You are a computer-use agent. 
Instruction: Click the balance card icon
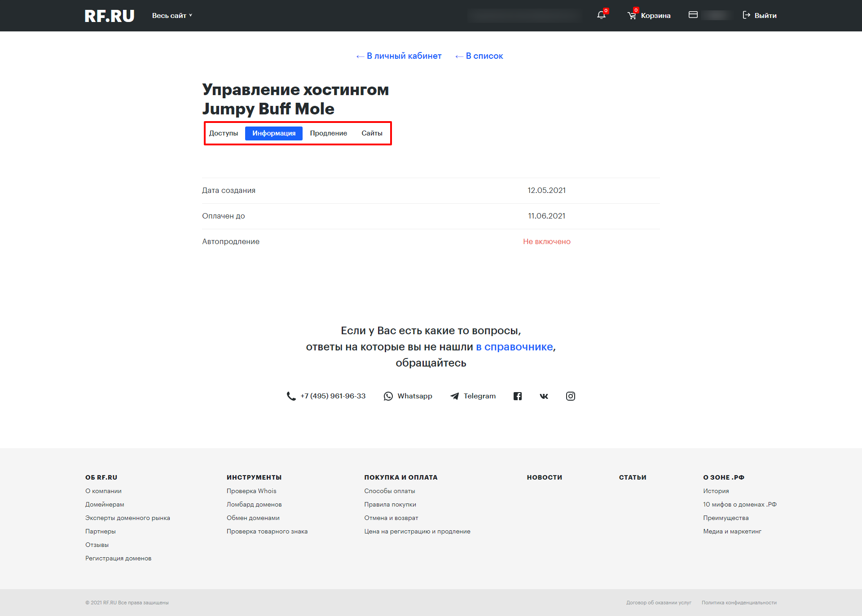click(x=693, y=15)
